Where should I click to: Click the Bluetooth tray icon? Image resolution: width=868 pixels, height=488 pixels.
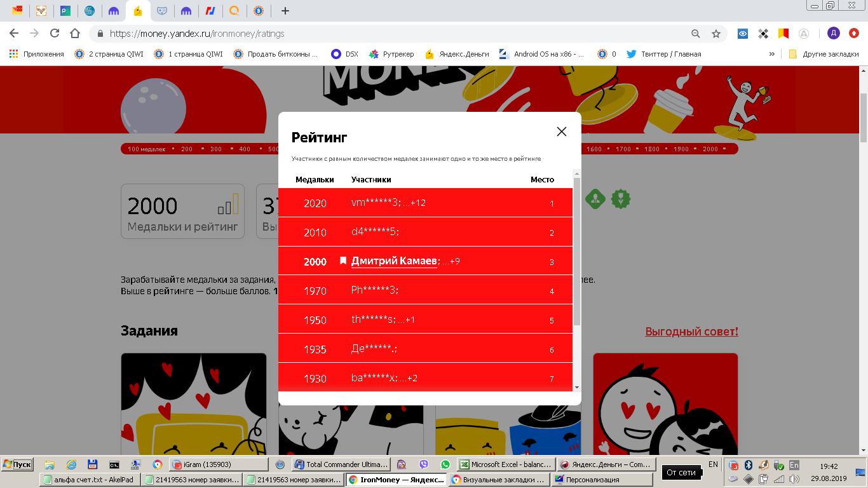(749, 464)
